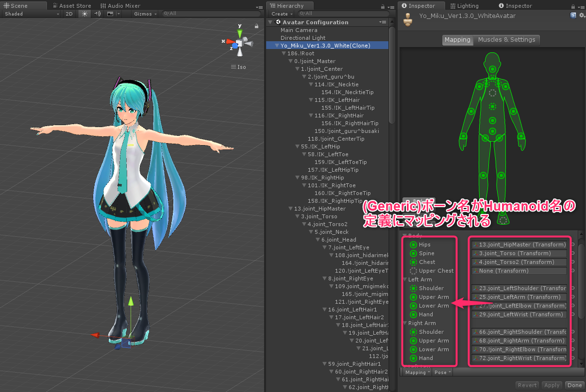The image size is (586, 392).
Task: Toggle 2D view mode
Action: (x=69, y=14)
